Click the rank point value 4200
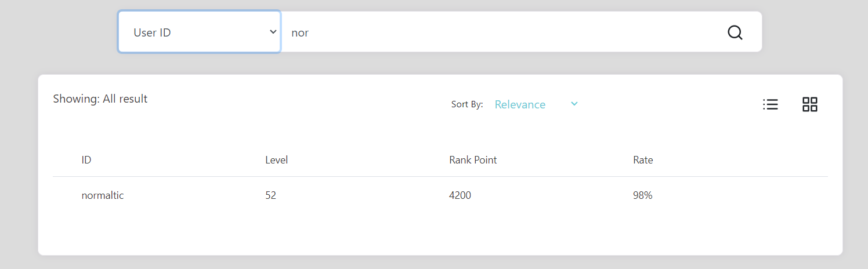 [x=460, y=195]
